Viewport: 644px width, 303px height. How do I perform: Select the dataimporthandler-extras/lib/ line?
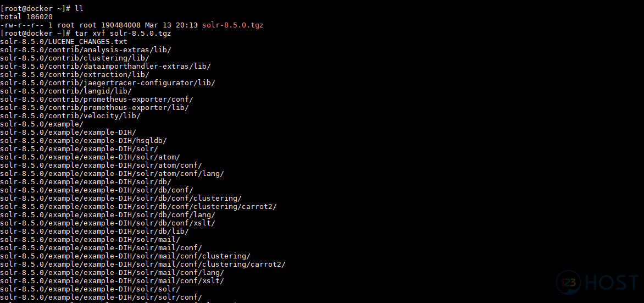tap(106, 66)
